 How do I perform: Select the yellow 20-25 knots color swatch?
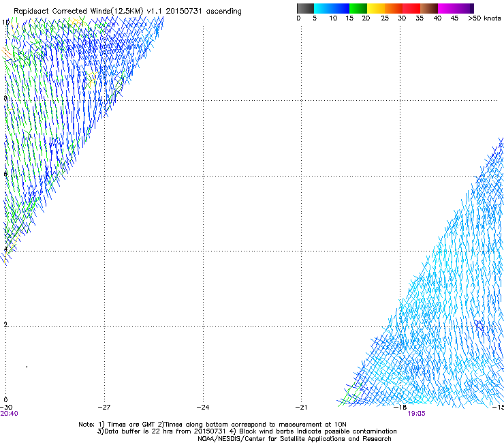(376, 8)
